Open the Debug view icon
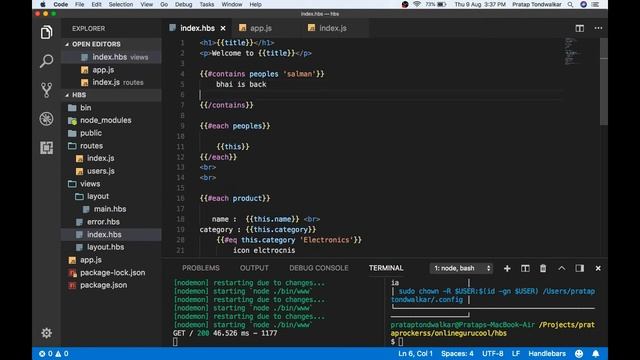Screen dimensions: 640x360 [47, 119]
